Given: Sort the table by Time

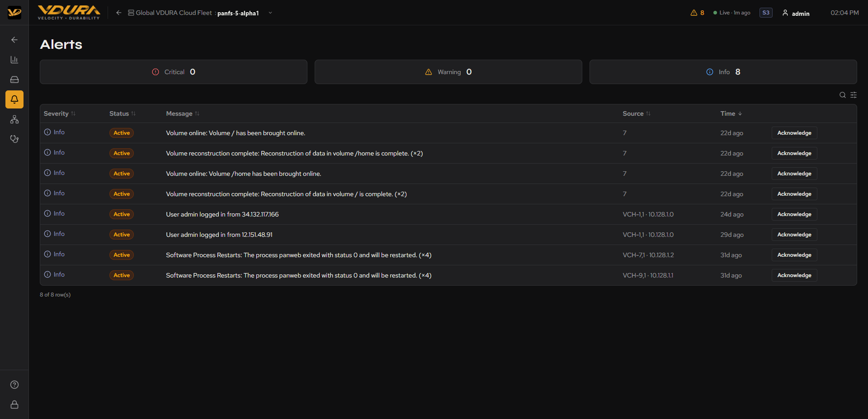Looking at the screenshot, I should pyautogui.click(x=731, y=113).
